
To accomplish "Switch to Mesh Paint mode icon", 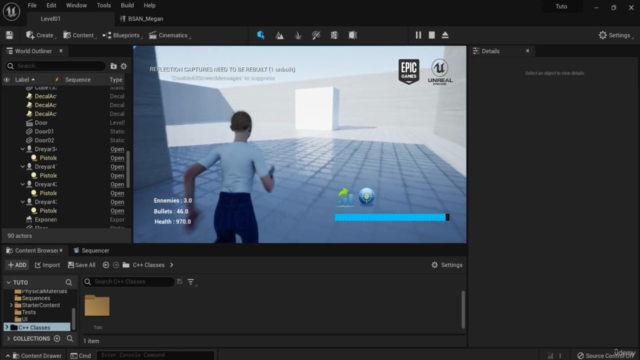I will click(x=316, y=36).
